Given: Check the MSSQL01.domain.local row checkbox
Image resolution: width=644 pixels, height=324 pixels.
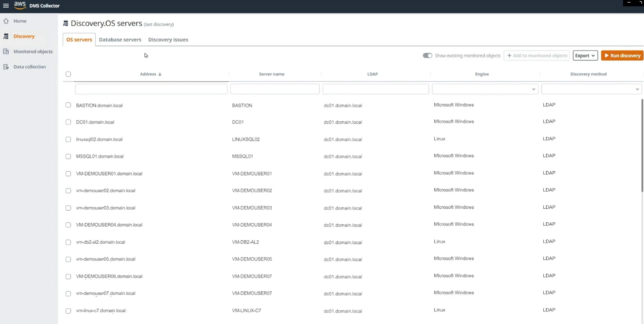Looking at the screenshot, I should (x=68, y=156).
